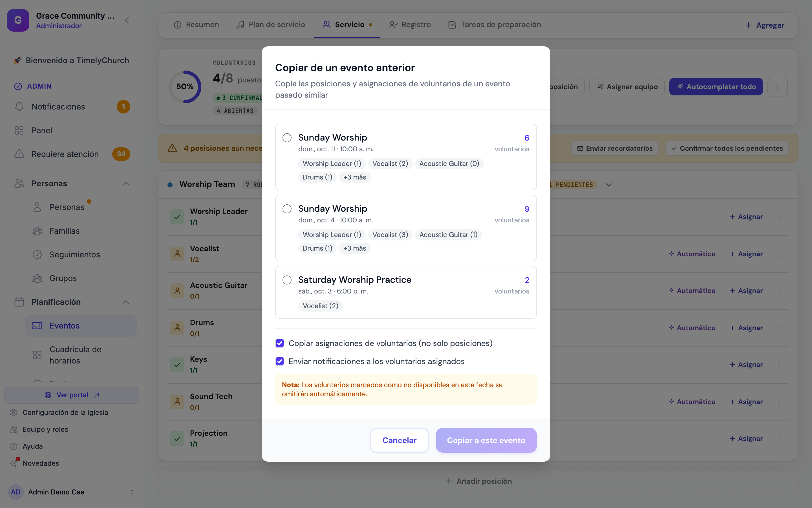Click Automático for the Vocalist row
The height and width of the screenshot is (508, 812).
pos(692,254)
